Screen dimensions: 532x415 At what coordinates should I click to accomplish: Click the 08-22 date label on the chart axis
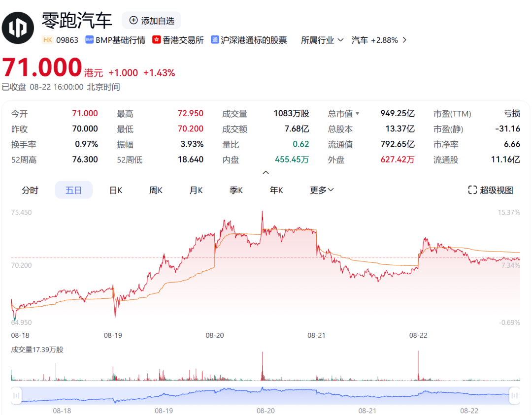pyautogui.click(x=418, y=335)
